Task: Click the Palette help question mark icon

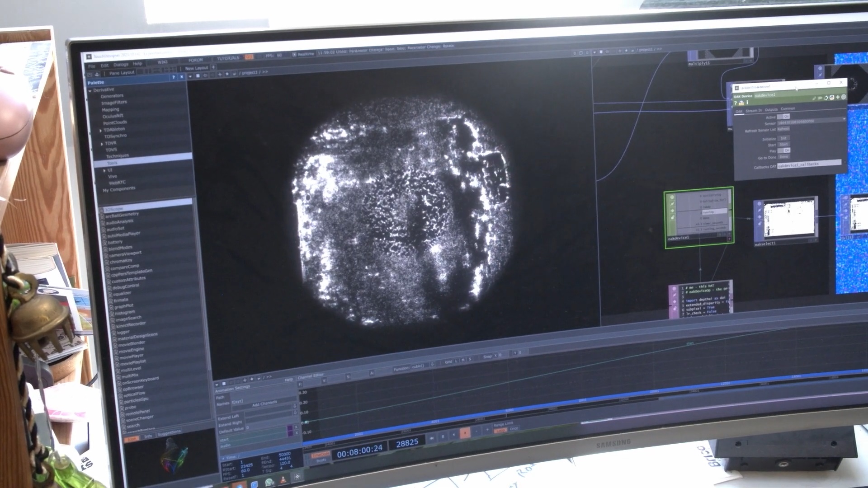Action: click(174, 77)
